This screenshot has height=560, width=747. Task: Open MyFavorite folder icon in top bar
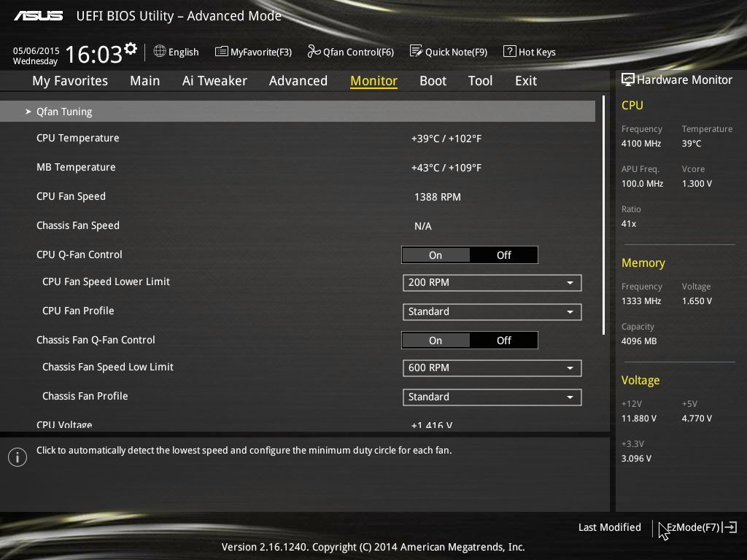[x=221, y=52]
